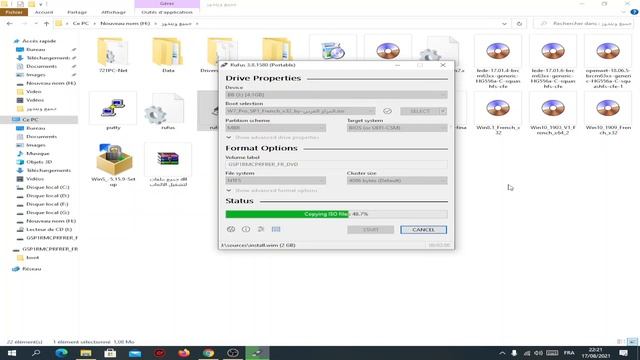640x360 pixels.
Task: Open Rufus About info icon
Action: point(246,229)
